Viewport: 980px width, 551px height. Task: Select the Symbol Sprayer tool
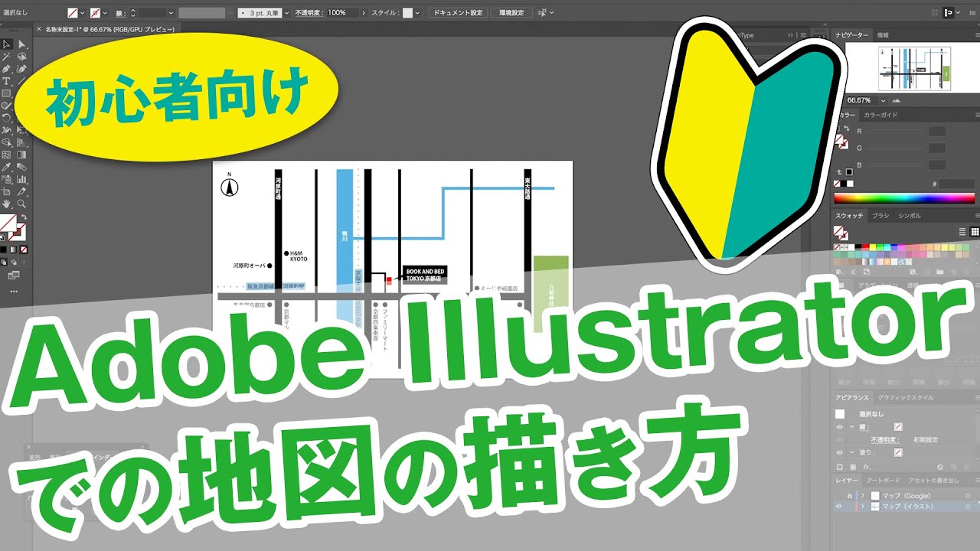point(7,179)
